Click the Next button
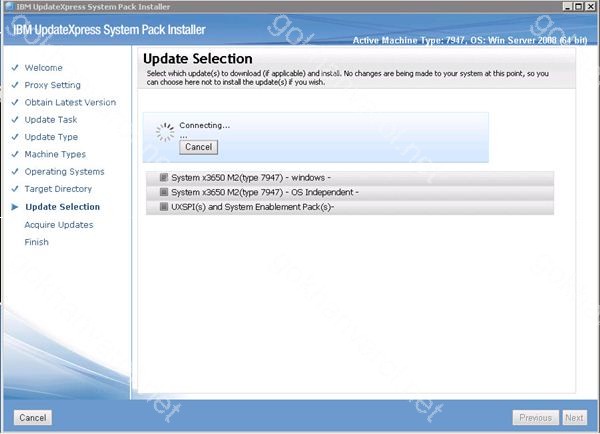Screen dimensions: 600x434 [x=574, y=418]
